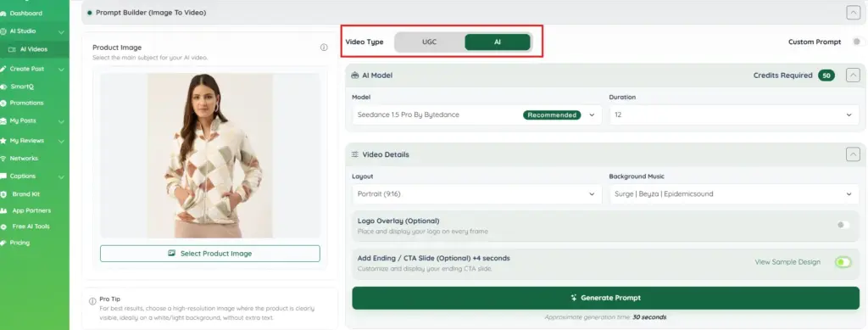Click the Credits Required 50 badge
Viewport: 868px width, 330px height.
pyautogui.click(x=826, y=76)
